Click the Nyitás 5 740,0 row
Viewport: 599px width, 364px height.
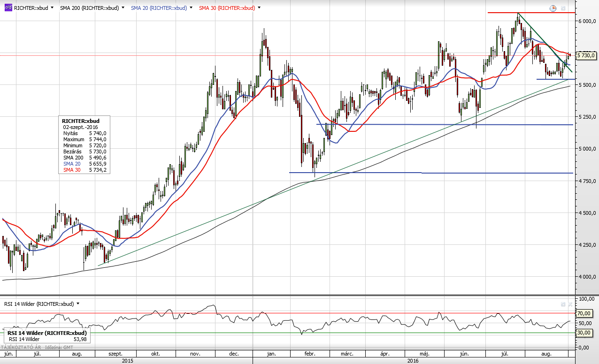(84, 133)
